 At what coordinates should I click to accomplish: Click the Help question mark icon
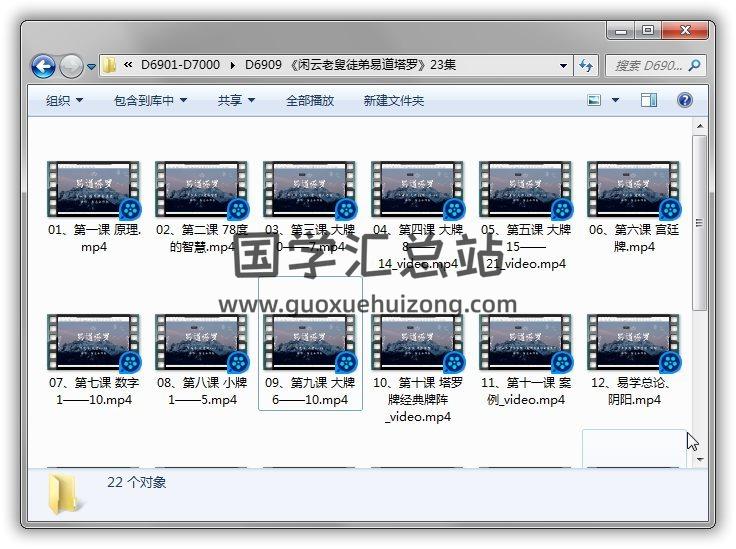(x=685, y=100)
